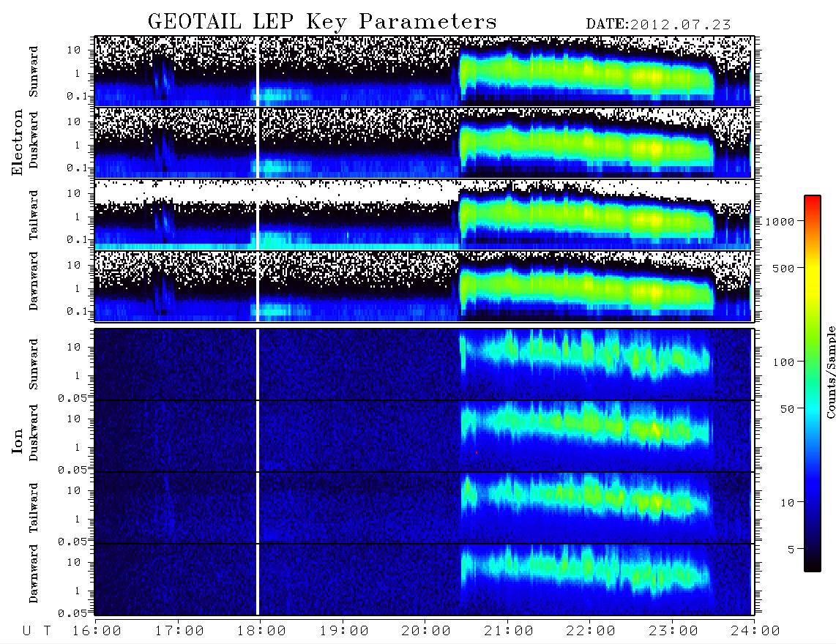Click the vertical 'Electron' group label
836x644 pixels.
[x=18, y=143]
